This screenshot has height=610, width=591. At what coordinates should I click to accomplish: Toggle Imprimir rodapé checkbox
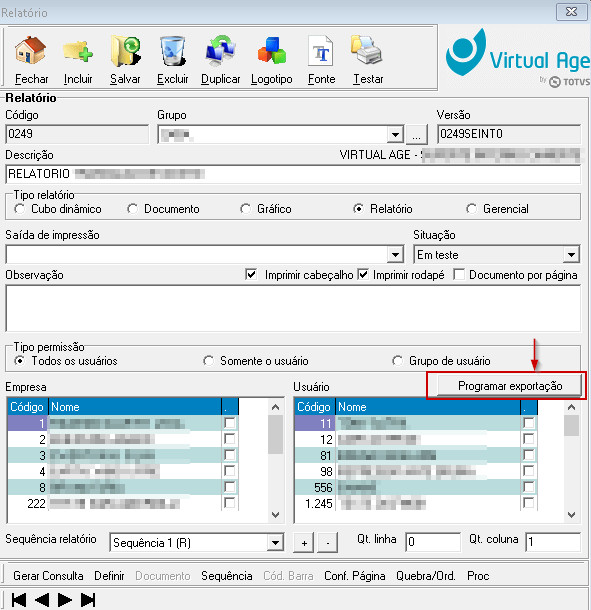point(363,274)
